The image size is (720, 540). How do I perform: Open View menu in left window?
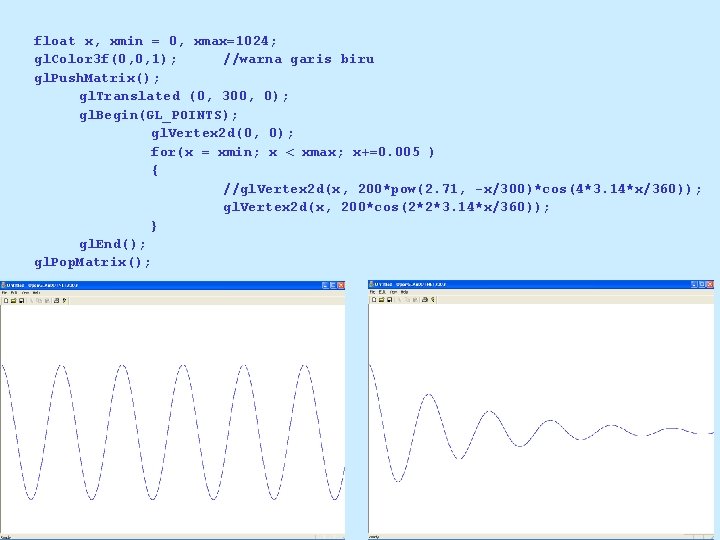click(26, 292)
